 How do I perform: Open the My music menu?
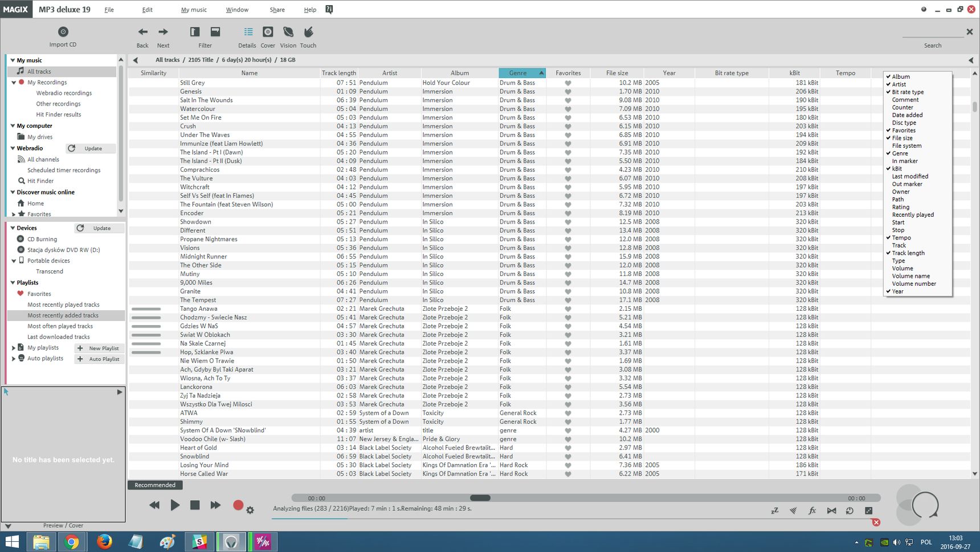coord(194,10)
